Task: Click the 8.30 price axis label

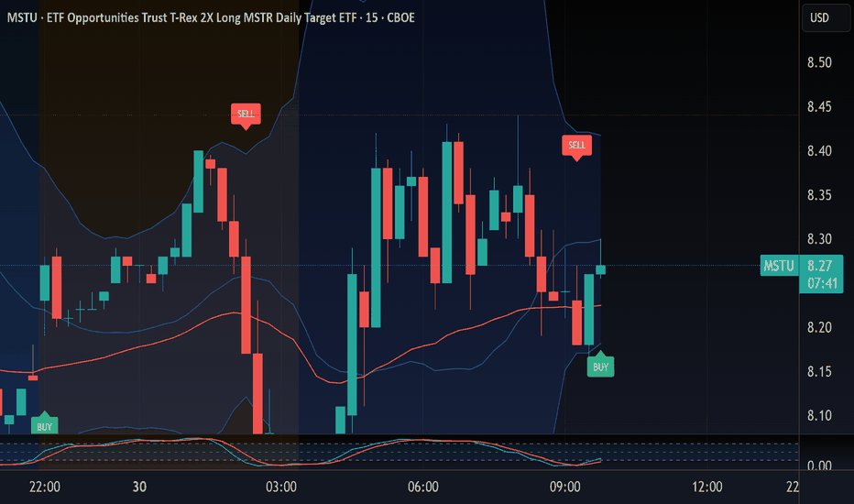Action: click(x=819, y=238)
